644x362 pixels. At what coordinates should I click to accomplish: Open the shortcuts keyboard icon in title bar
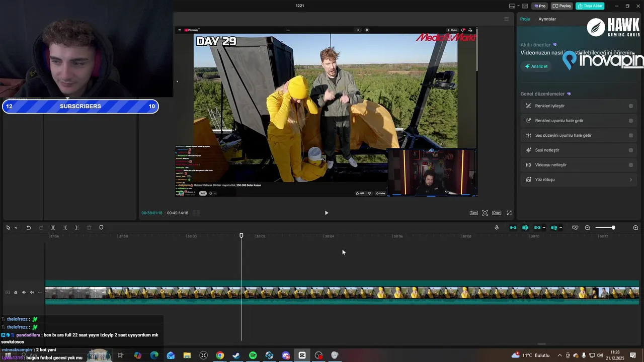525,6
